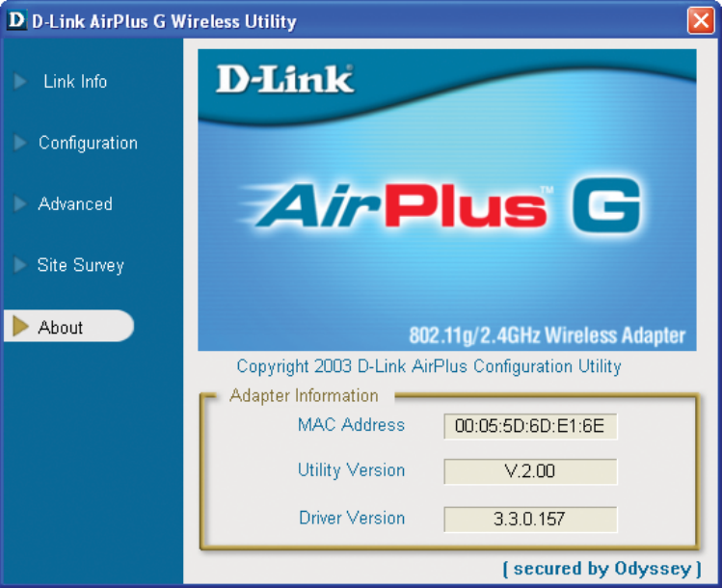Click the 'secured by Odyssey' link
Viewport: 722px width, 588px height.
602,569
